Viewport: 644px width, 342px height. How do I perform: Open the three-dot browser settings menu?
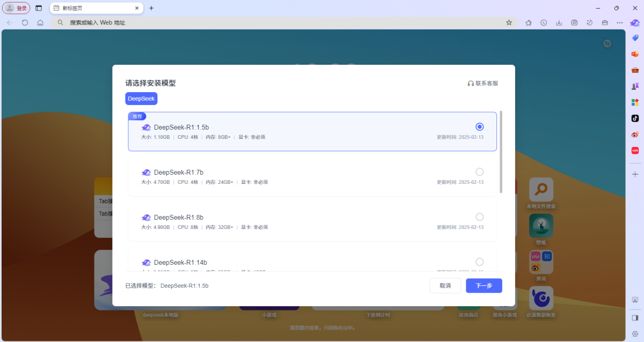coord(620,23)
